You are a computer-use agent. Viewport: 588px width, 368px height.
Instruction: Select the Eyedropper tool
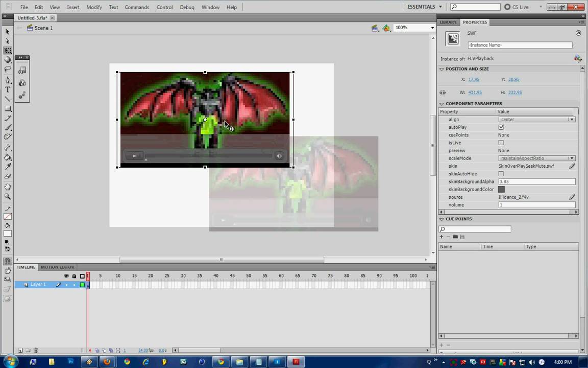coord(8,166)
